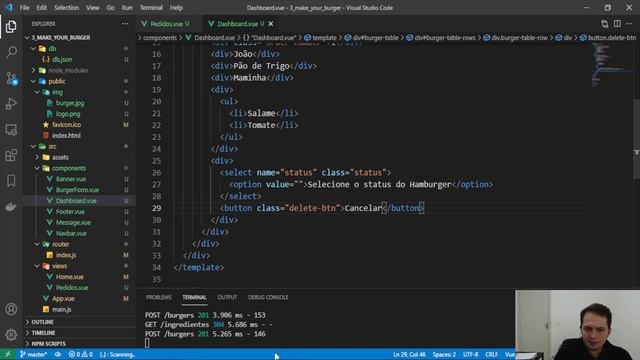This screenshot has width=640, height=360.
Task: Open BurgerForm.vue in the explorer
Action: pos(77,190)
